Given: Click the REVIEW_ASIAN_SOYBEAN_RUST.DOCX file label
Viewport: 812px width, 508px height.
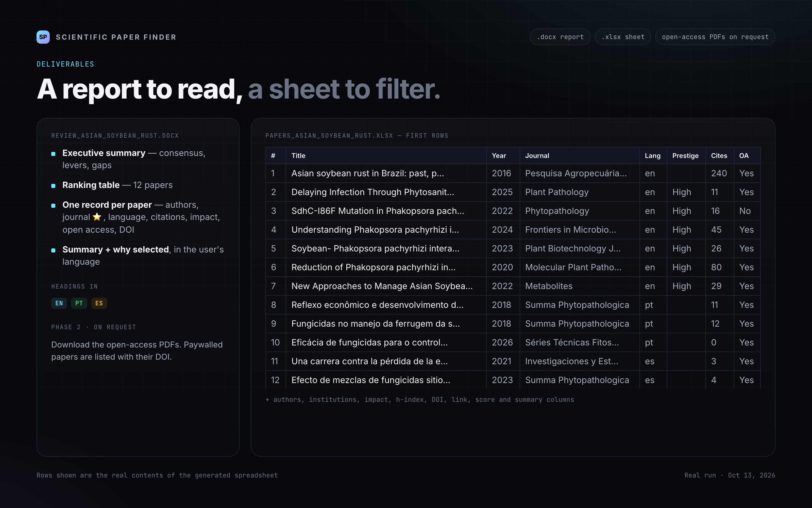Looking at the screenshot, I should (x=115, y=136).
